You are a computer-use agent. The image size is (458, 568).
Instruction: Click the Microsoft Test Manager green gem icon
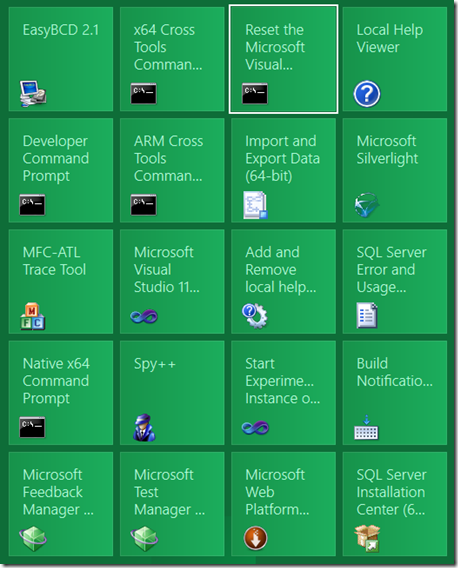[144, 539]
